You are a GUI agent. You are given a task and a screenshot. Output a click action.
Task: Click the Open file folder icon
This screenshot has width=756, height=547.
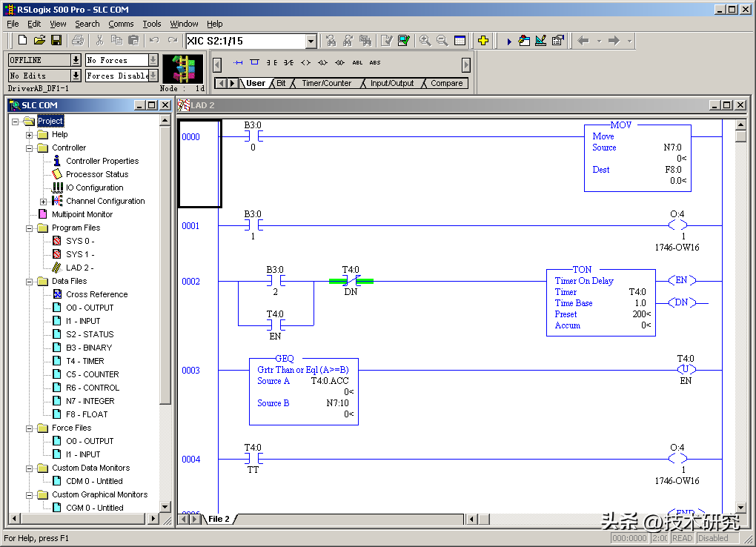[39, 41]
